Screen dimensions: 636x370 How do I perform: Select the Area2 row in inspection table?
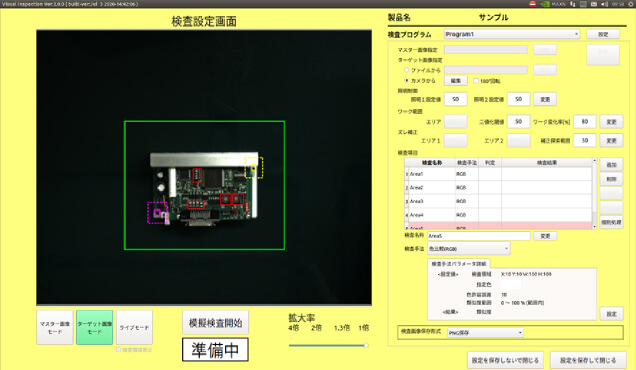(498, 187)
